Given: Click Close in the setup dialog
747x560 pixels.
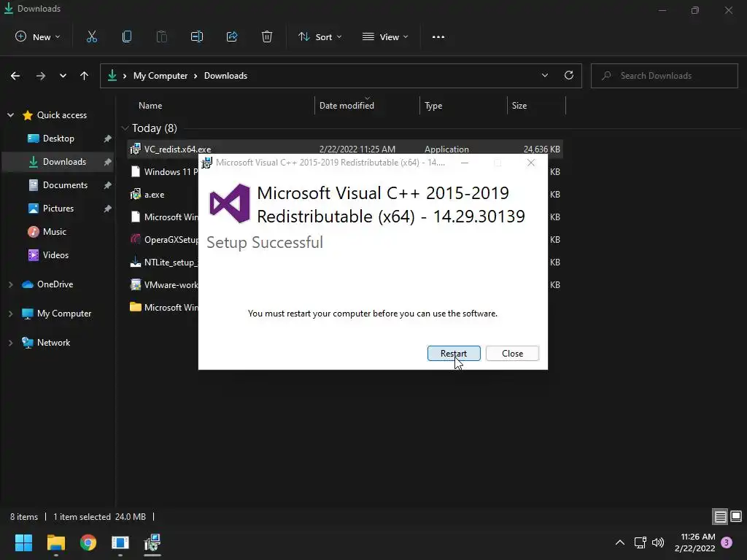Looking at the screenshot, I should (512, 354).
